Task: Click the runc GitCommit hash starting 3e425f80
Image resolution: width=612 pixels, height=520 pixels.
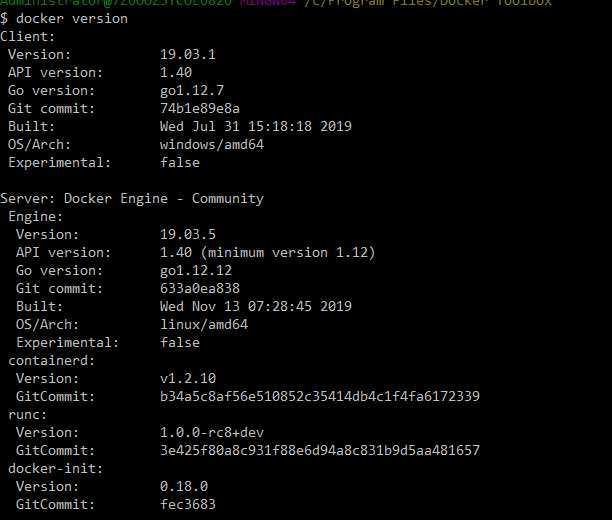Action: pyautogui.click(x=320, y=450)
